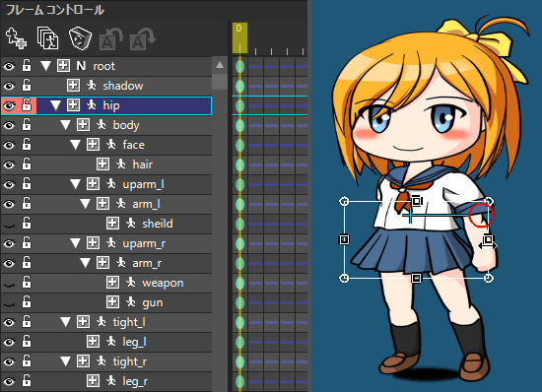This screenshot has width=542, height=392.
Task: Click the plus box icon beside hair
Action: click(102, 164)
